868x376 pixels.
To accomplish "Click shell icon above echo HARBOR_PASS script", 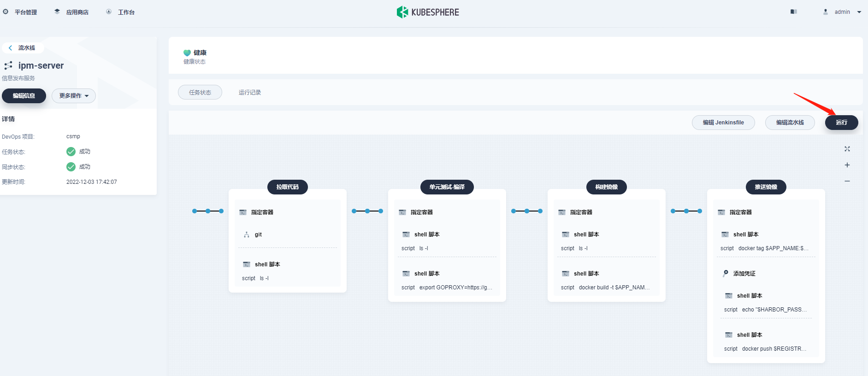I will click(x=729, y=296).
